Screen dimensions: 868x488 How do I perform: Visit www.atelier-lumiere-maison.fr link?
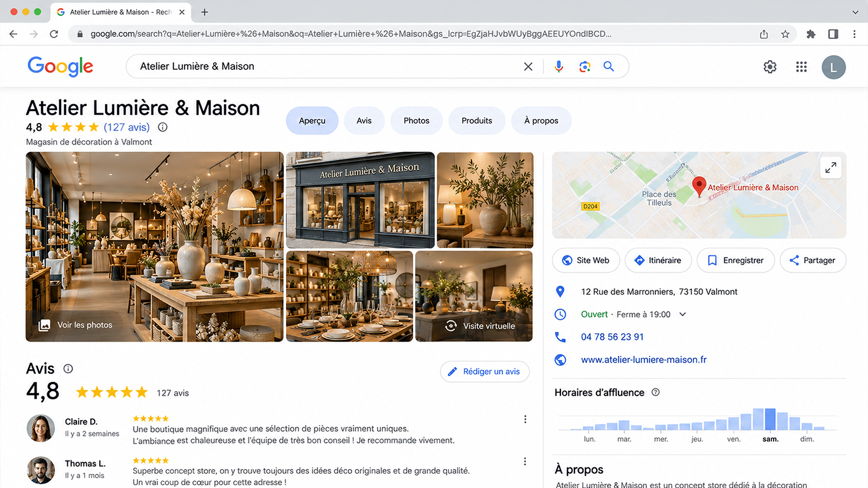tap(644, 359)
